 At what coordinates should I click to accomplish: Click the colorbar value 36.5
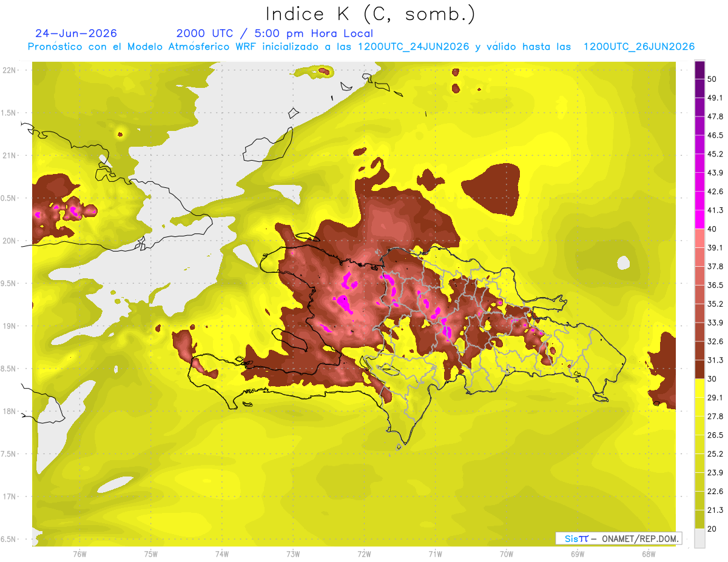(x=715, y=285)
